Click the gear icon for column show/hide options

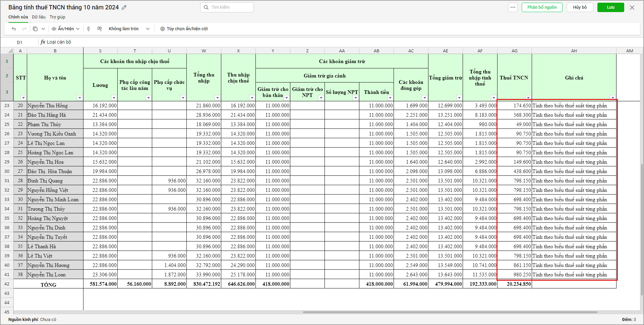[163, 29]
